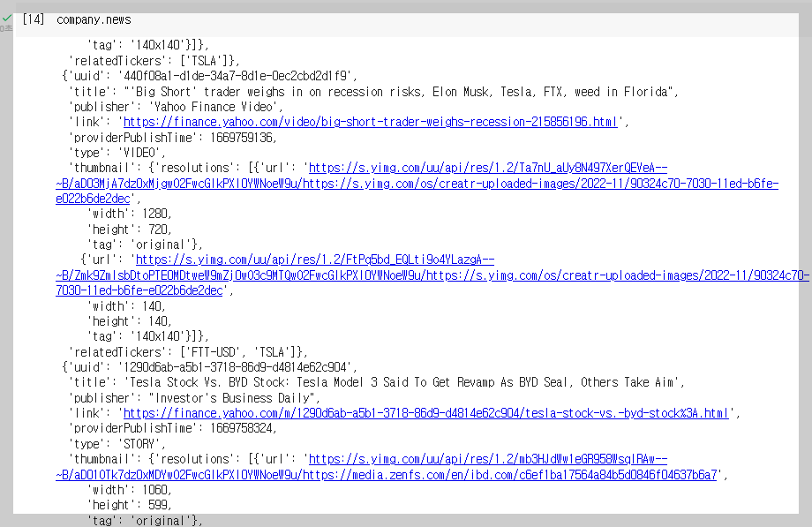
Task: Click the green checkmark run status icon
Action: 7,19
